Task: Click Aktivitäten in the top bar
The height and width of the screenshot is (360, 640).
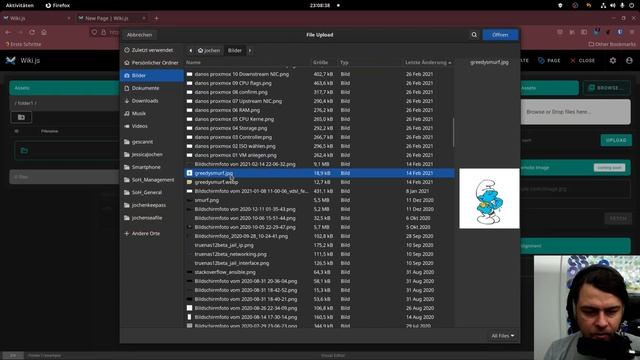Action: point(20,5)
